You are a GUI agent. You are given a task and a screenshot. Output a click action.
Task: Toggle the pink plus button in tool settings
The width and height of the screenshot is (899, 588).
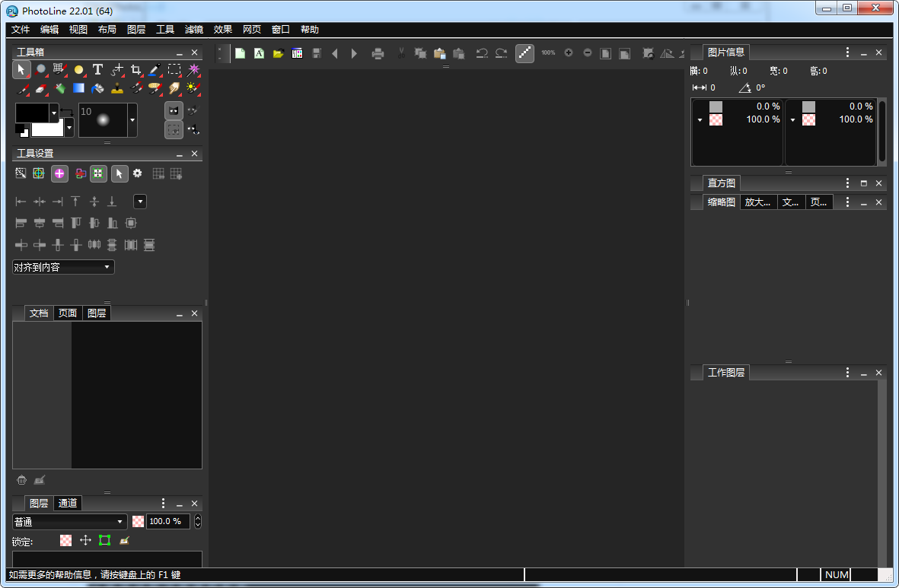coord(59,173)
